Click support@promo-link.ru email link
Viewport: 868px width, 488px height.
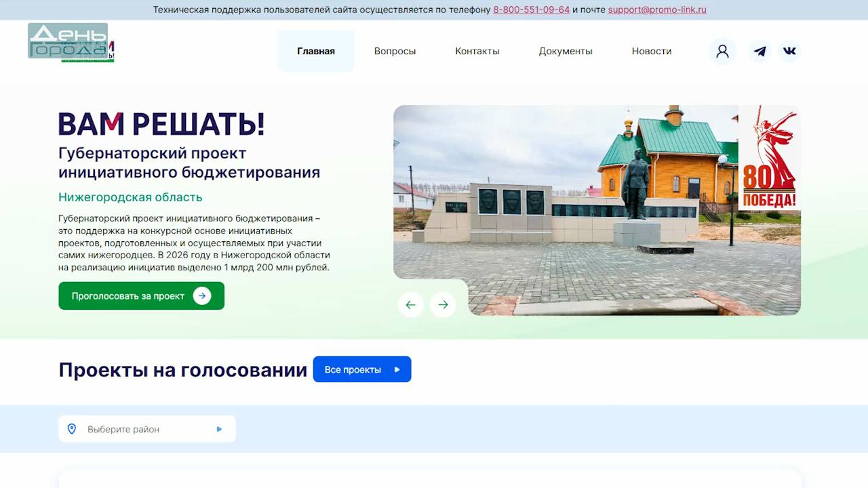[x=657, y=9]
